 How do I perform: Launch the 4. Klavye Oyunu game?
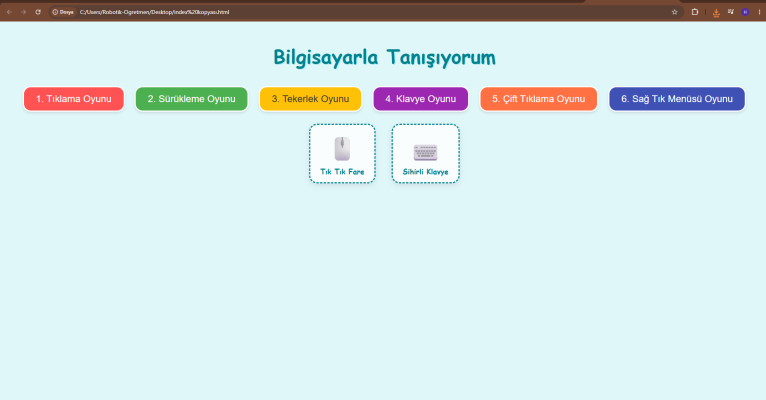point(421,99)
